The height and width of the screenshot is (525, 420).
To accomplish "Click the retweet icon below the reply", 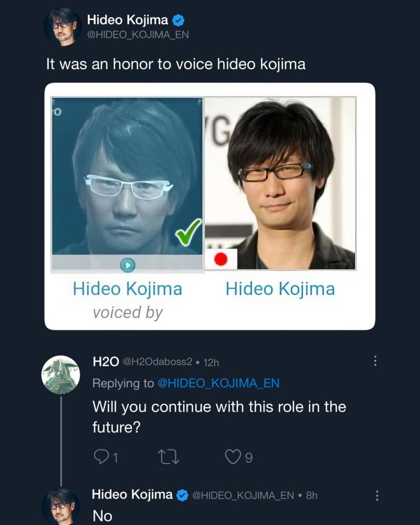I will pyautogui.click(x=168, y=457).
